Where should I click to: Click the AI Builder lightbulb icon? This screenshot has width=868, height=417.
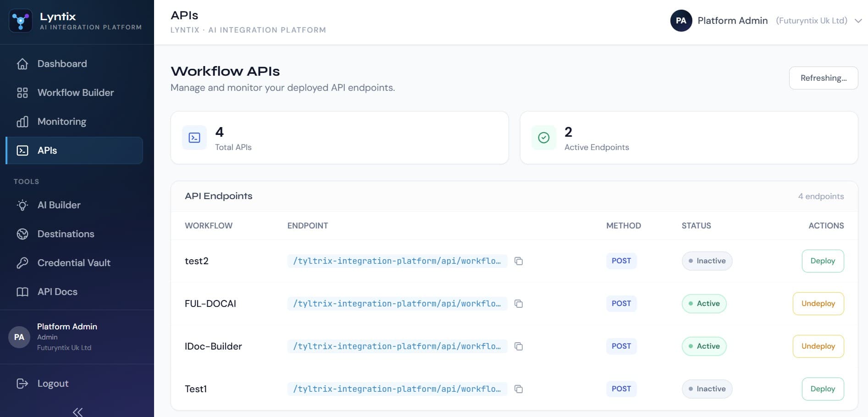(x=22, y=205)
